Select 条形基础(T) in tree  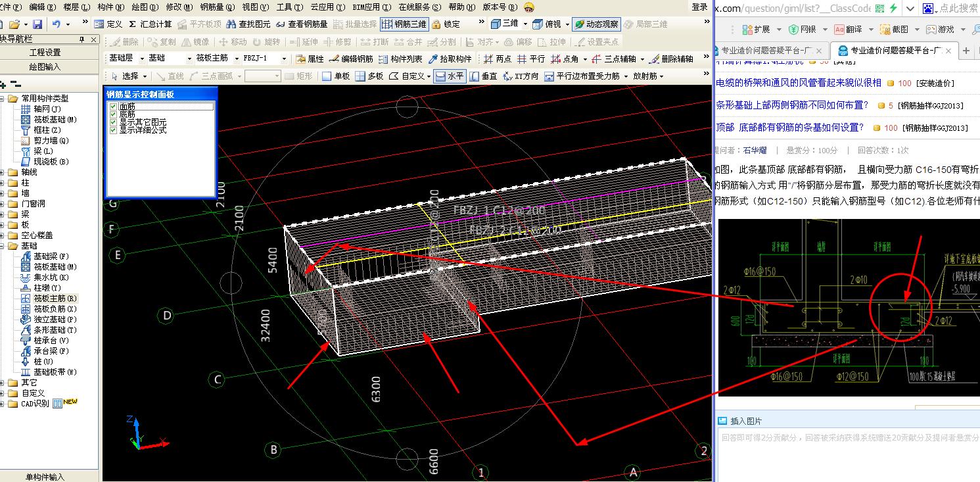coord(49,330)
